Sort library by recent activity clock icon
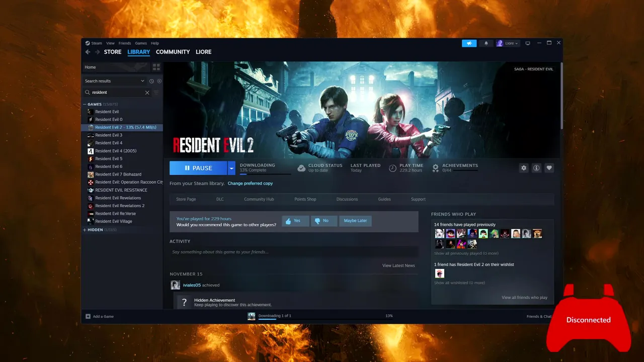The width and height of the screenshot is (644, 362). (x=151, y=81)
